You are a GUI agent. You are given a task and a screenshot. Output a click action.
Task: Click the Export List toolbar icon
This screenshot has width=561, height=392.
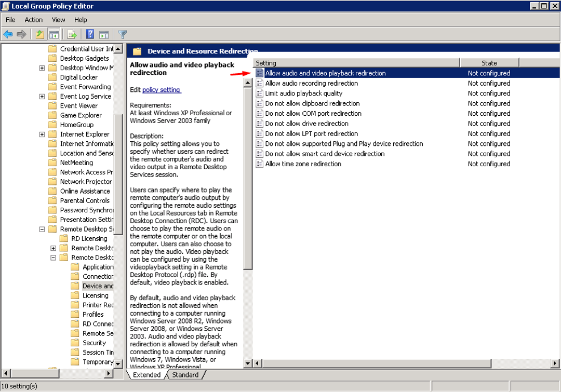(72, 35)
